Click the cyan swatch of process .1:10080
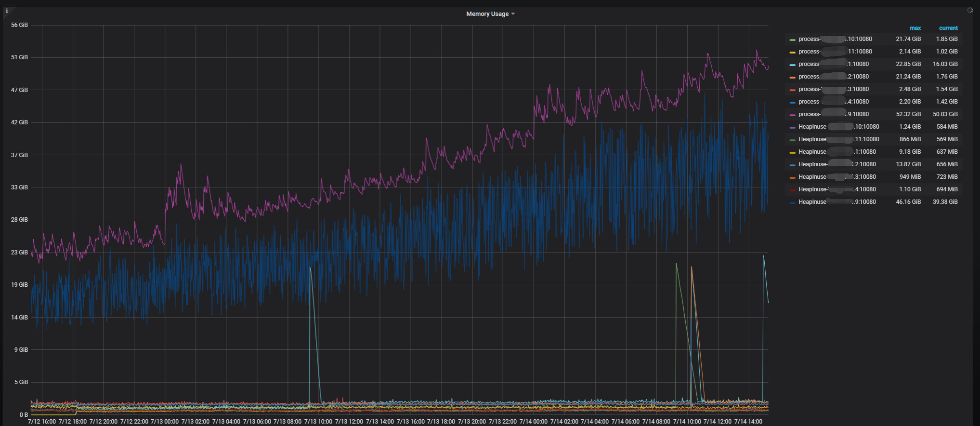Image resolution: width=980 pixels, height=426 pixels. 792,65
